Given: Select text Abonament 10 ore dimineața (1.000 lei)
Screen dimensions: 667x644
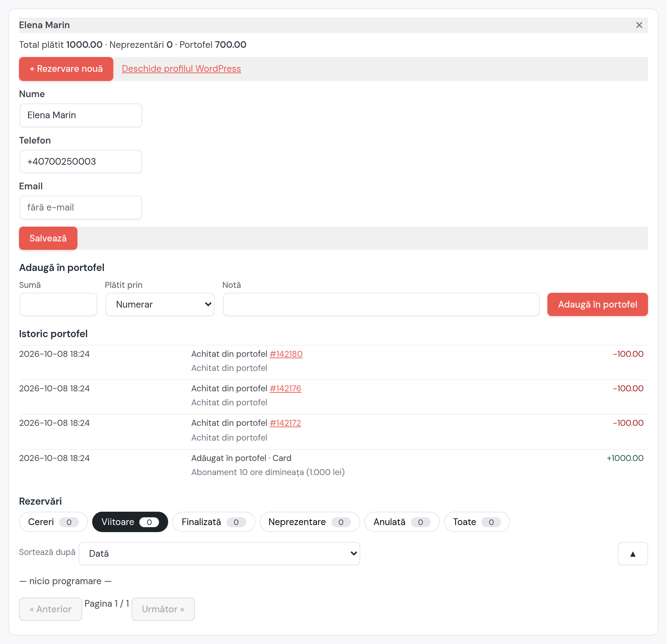Looking at the screenshot, I should (268, 472).
